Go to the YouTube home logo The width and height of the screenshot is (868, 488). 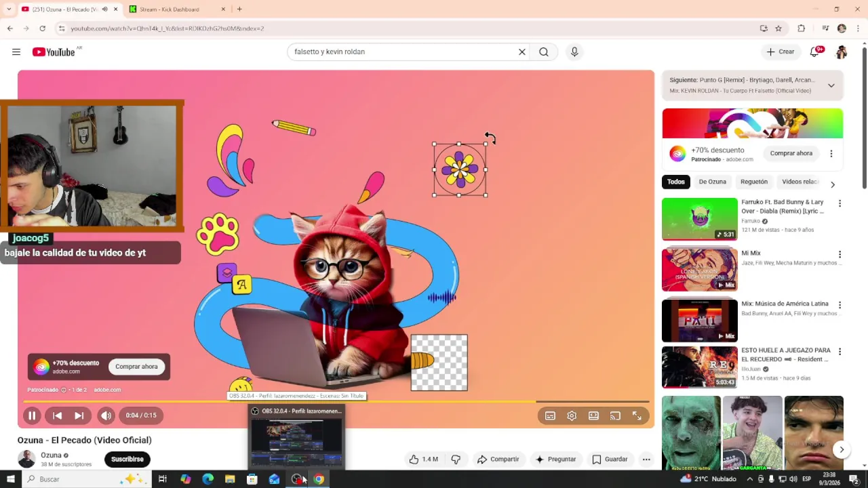54,52
